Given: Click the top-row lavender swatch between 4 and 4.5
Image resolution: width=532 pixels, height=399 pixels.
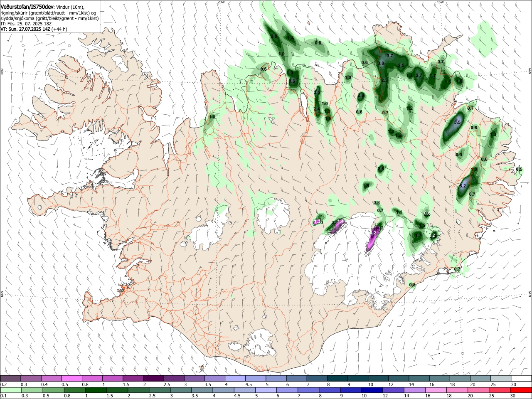Looking at the screenshot, I should pos(235,379).
